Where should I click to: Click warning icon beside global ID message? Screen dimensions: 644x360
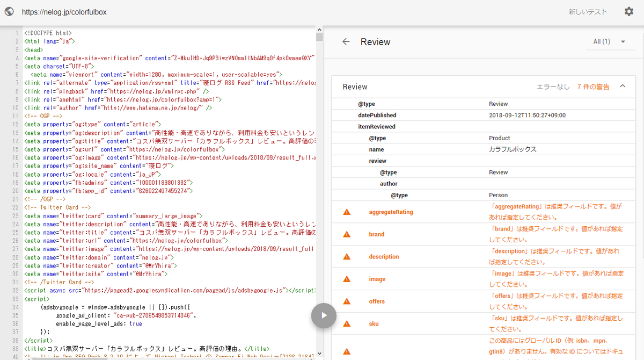click(x=347, y=351)
